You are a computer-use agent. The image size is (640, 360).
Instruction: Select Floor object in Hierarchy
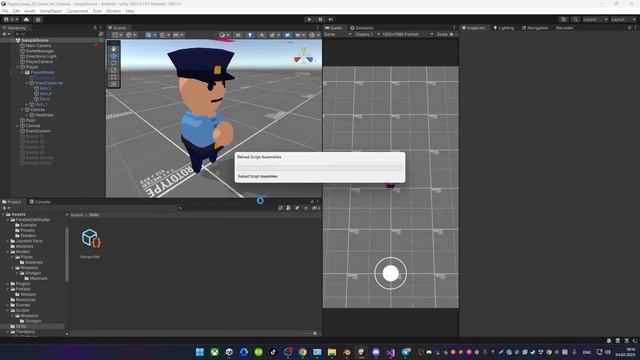coord(30,120)
